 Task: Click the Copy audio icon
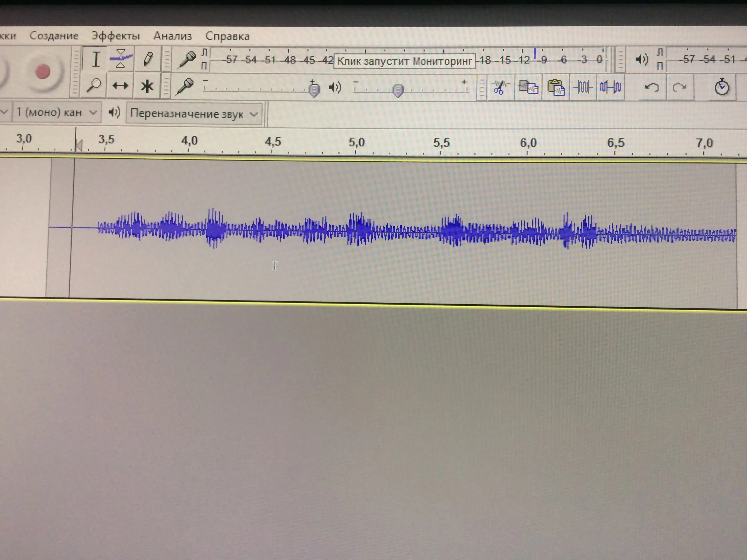[529, 88]
